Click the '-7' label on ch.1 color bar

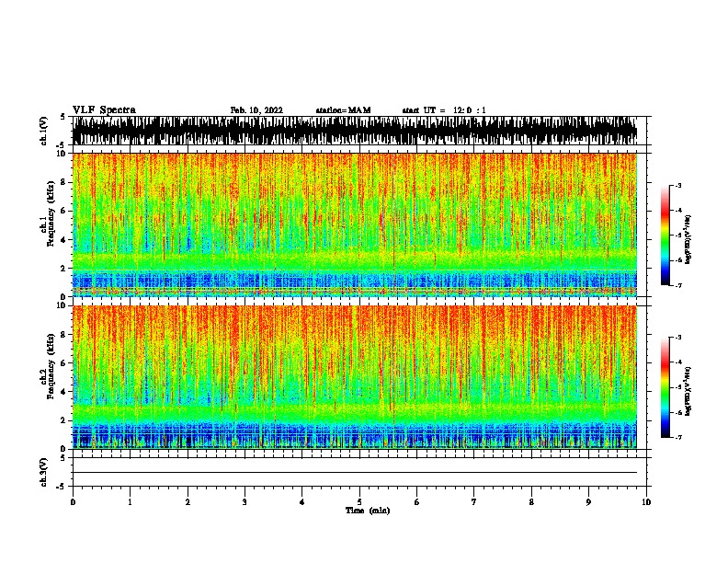678,285
